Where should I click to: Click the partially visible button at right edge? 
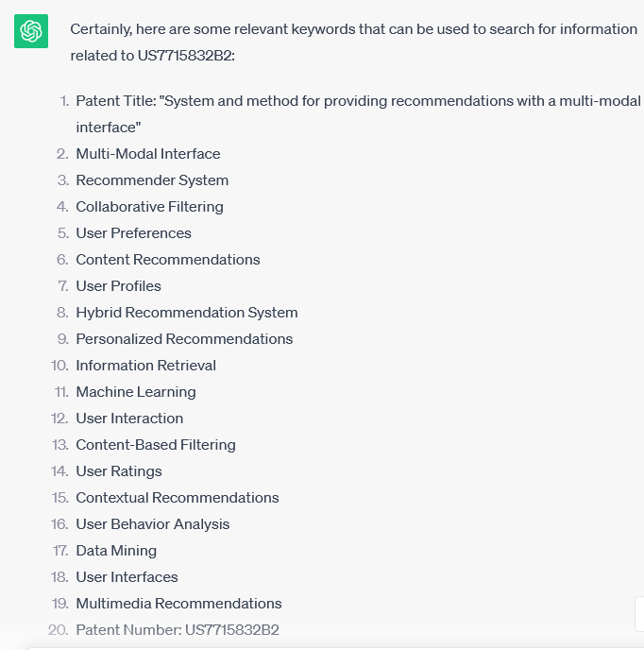coord(639,614)
